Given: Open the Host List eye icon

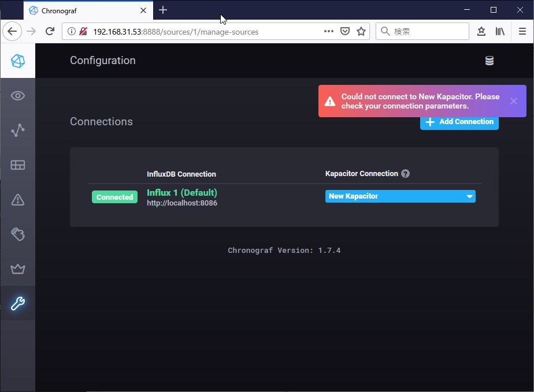Looking at the screenshot, I should click(x=18, y=96).
